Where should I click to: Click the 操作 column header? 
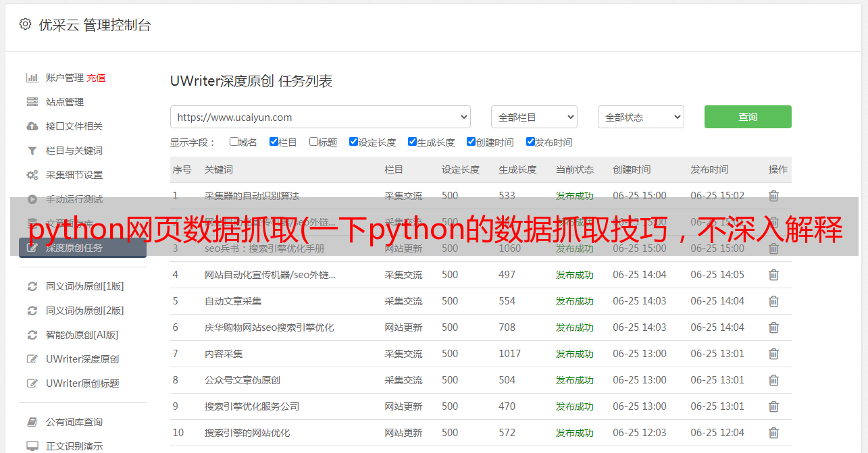(x=778, y=169)
